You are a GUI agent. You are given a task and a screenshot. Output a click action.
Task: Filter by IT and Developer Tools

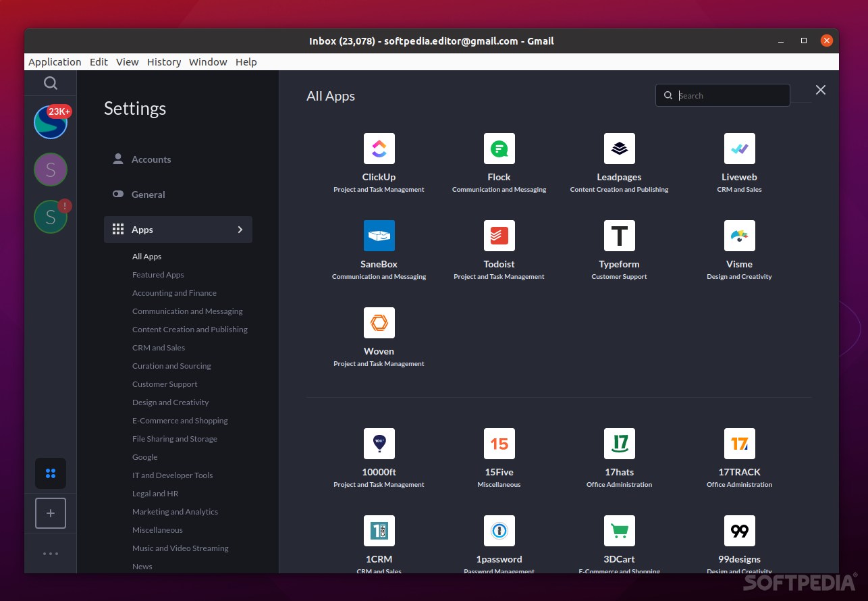pos(173,475)
